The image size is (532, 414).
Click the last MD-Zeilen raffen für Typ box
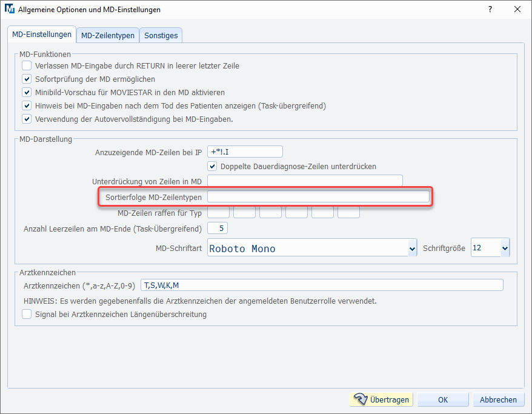(x=348, y=212)
